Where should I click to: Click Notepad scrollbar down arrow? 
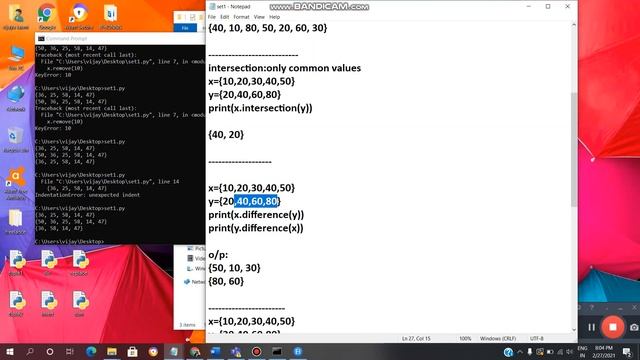click(x=574, y=329)
